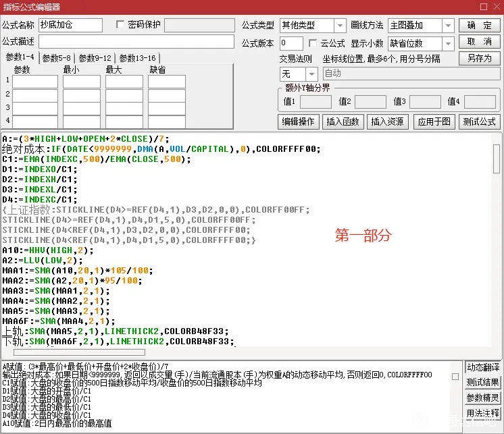504x434 pixels.
Task: Click the 画线方法 combo box showing 主图叠加
Action: 421,26
